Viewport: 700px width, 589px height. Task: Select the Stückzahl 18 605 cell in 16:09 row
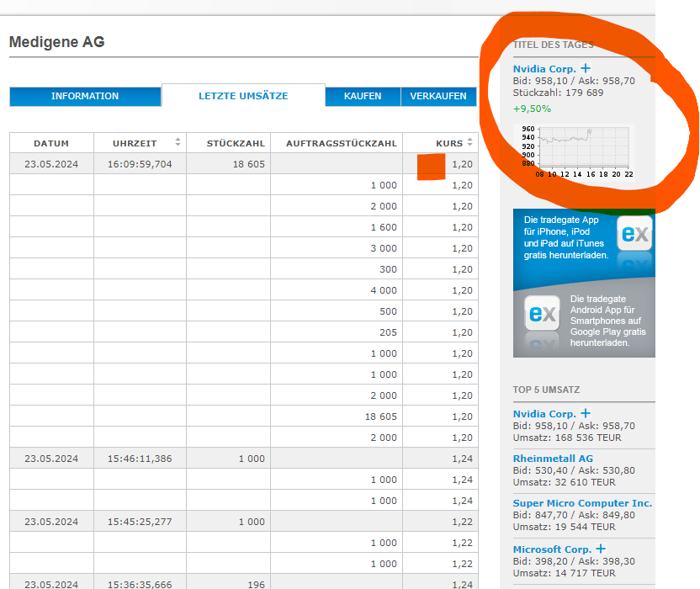(229, 164)
